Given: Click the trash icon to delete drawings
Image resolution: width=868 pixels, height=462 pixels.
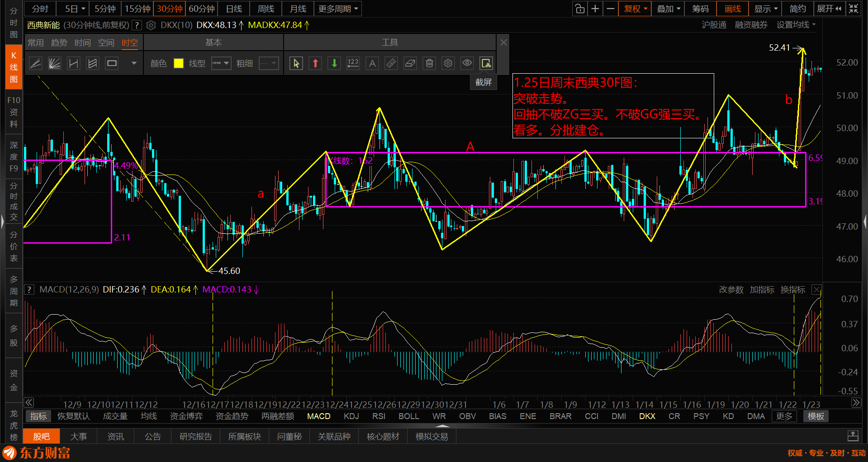Looking at the screenshot, I should pos(429,63).
